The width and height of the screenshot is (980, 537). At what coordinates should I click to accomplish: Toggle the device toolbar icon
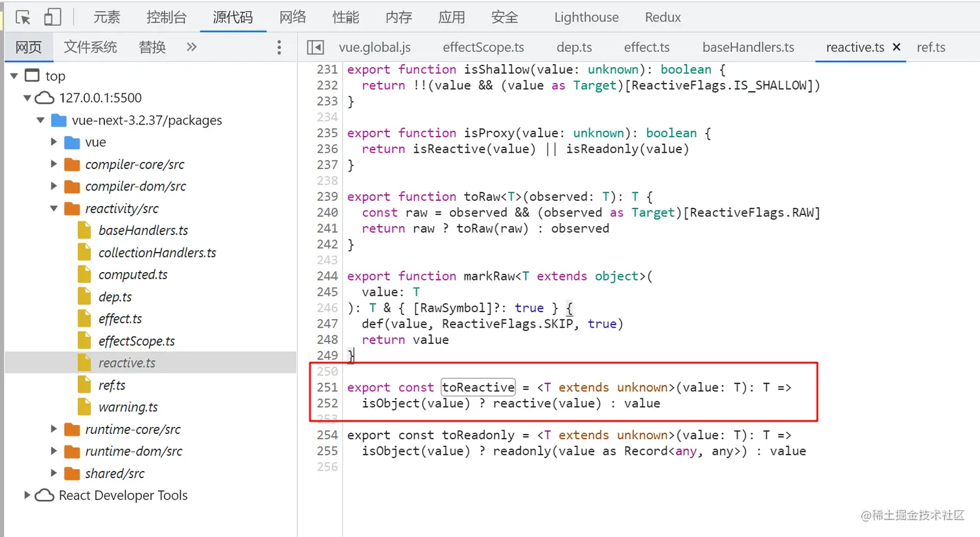[x=52, y=17]
